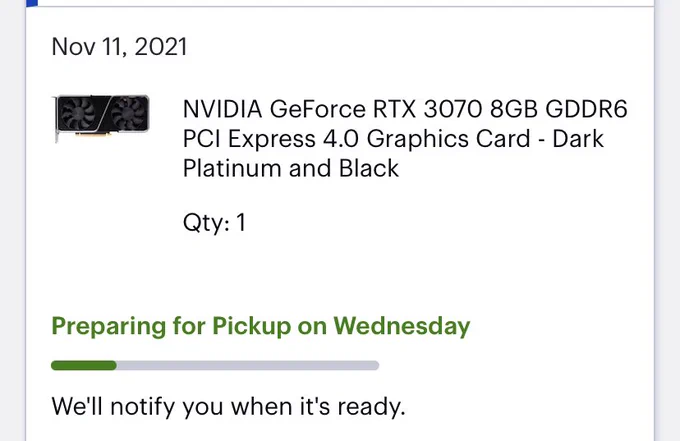
Task: Open the RTX 3070 graphics card thumbnail
Action: click(x=102, y=118)
